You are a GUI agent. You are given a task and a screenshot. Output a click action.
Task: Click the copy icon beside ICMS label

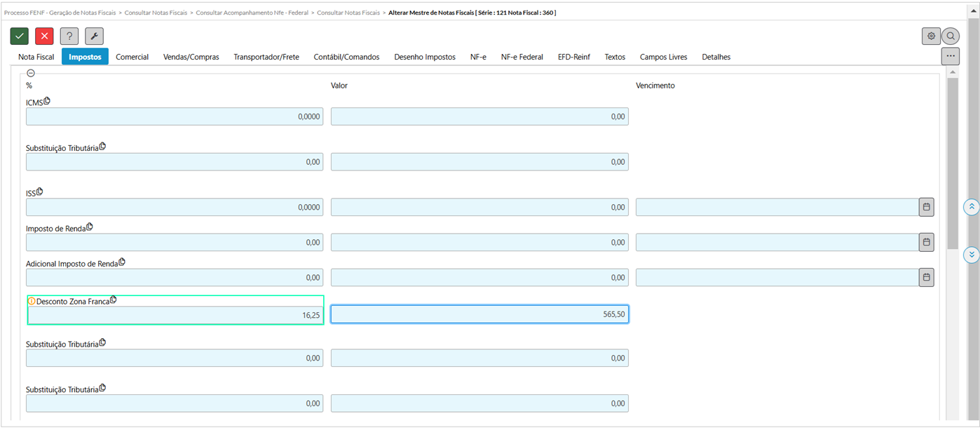[48, 101]
